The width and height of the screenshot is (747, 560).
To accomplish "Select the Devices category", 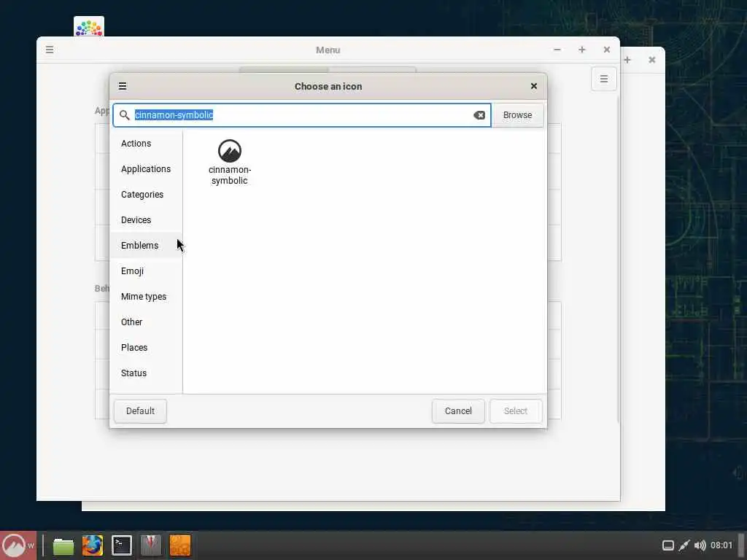I will point(146,220).
